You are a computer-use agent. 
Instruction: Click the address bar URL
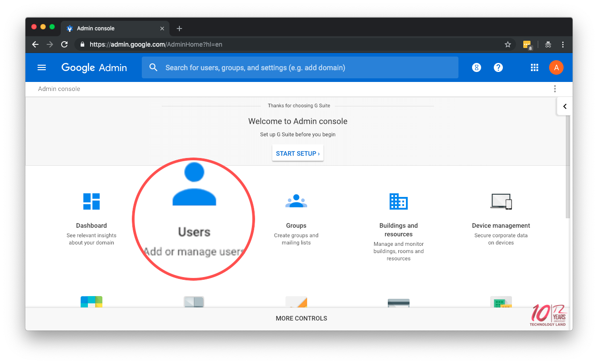click(x=156, y=44)
